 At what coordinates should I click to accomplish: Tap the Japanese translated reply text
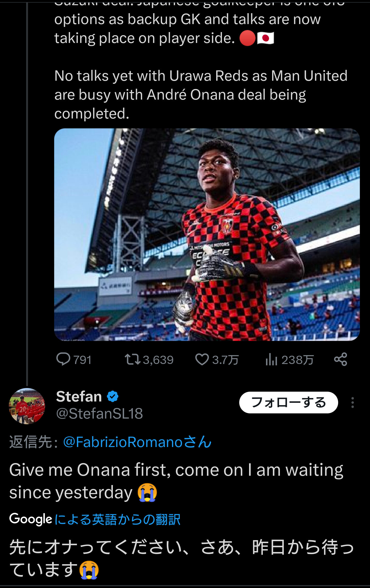(181, 558)
